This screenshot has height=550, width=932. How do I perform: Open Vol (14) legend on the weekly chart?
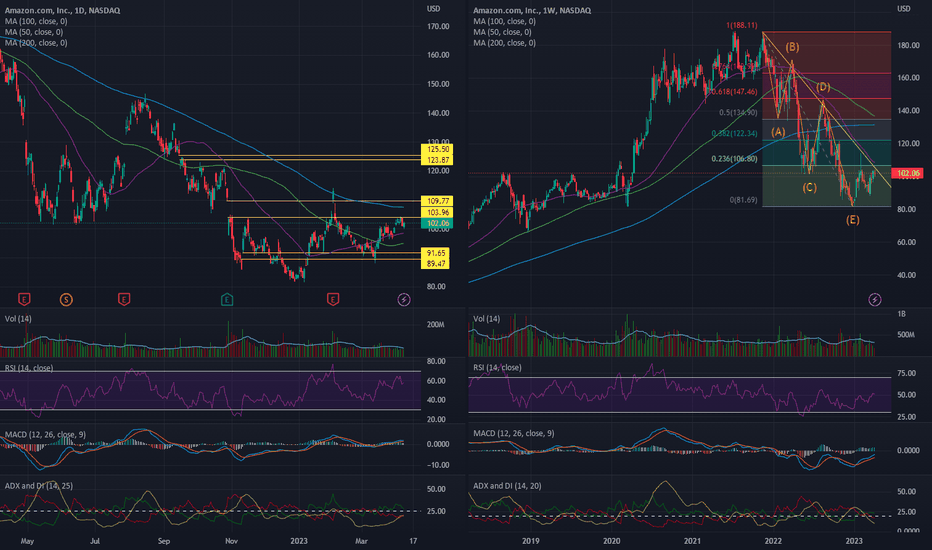(x=487, y=319)
